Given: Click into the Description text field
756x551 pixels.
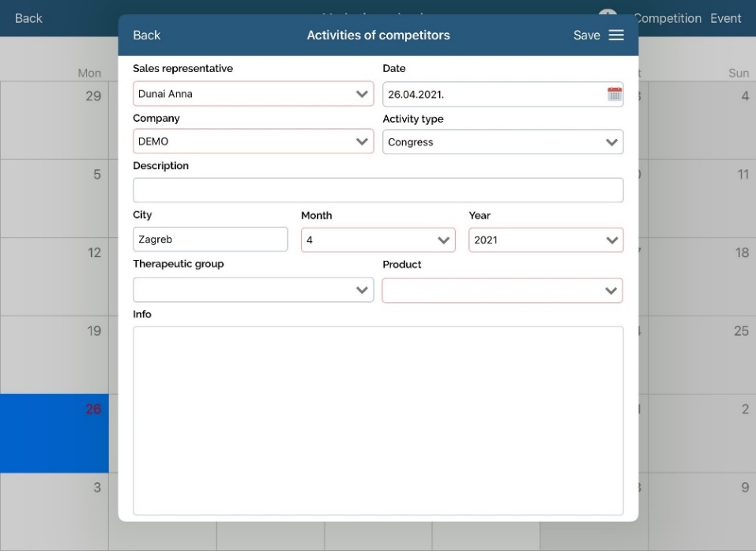Looking at the screenshot, I should tap(378, 191).
